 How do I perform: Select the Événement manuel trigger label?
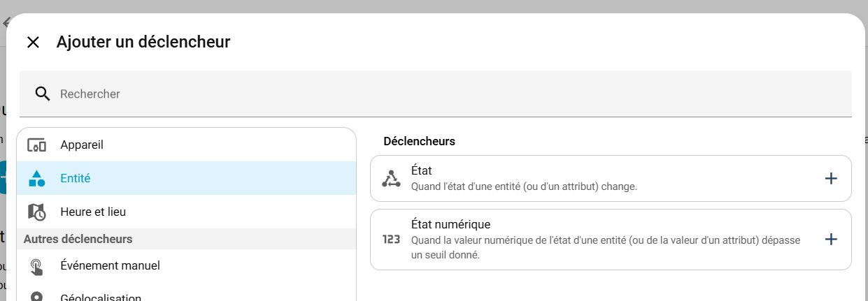(x=110, y=266)
